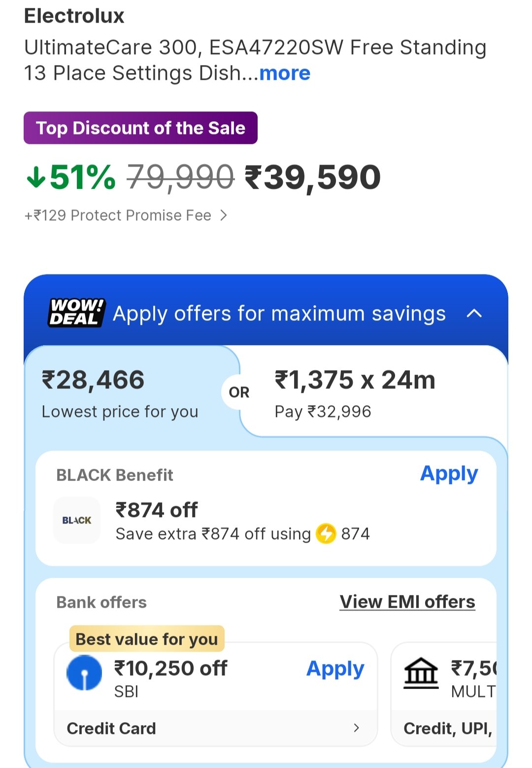The height and width of the screenshot is (768, 532).
Task: Tap the Top Discount of the Sale badge
Action: coord(140,128)
